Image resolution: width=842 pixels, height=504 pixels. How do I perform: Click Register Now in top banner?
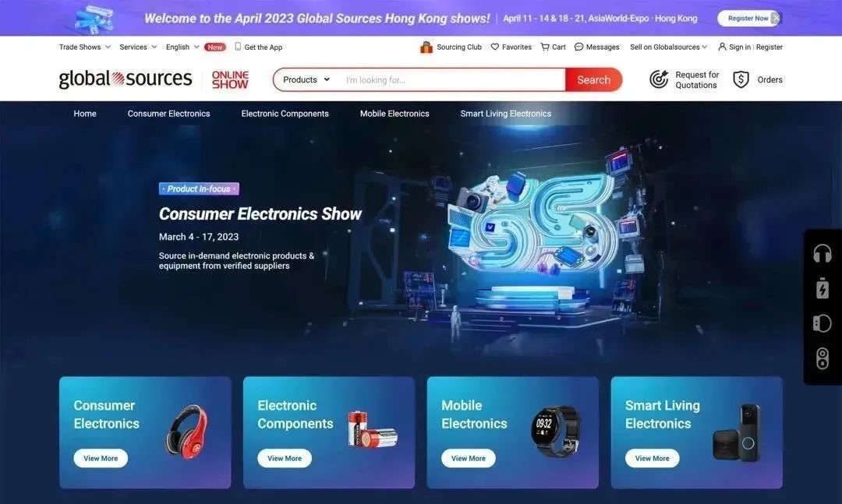748,18
